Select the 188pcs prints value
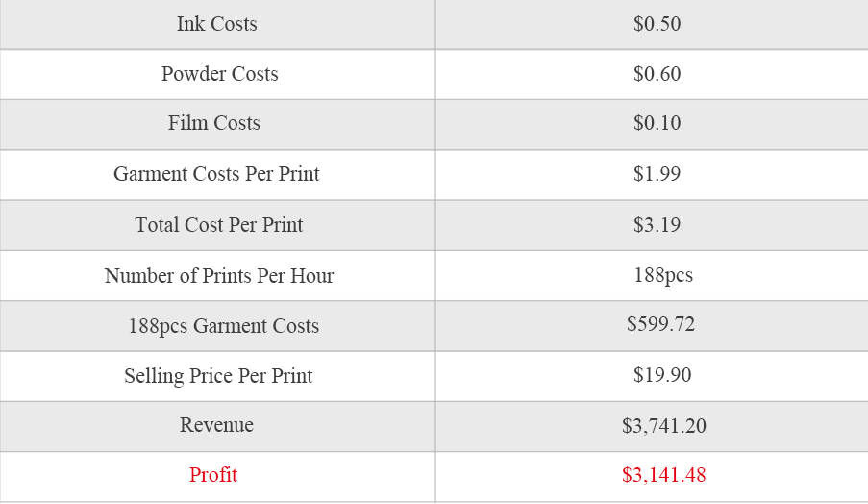This screenshot has height=504, width=868. [662, 276]
